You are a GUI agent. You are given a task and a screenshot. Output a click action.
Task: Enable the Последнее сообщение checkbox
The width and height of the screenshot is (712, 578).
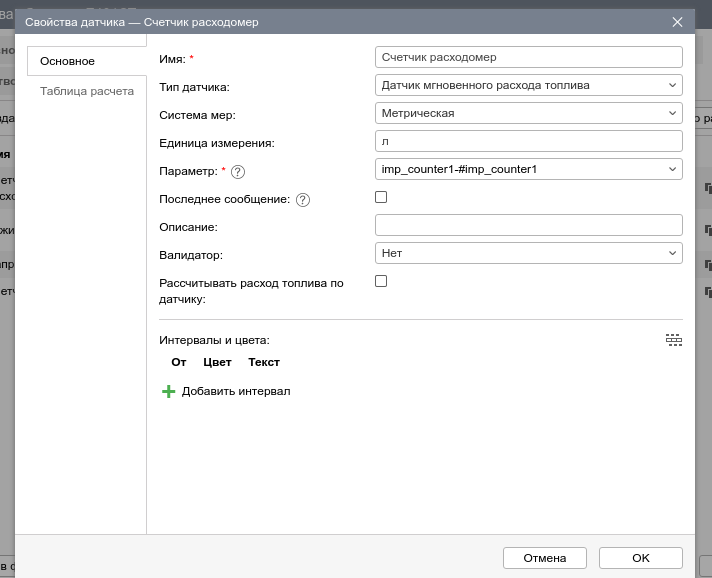point(381,198)
